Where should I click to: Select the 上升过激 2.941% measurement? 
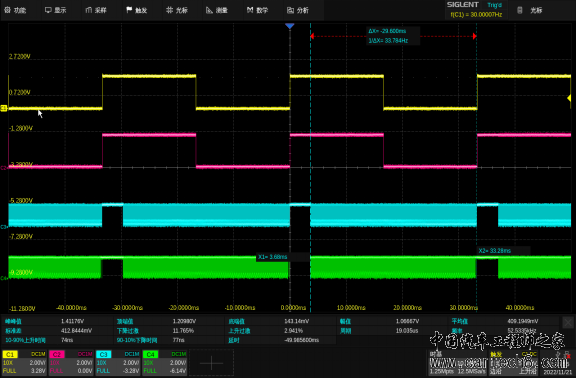pos(281,331)
